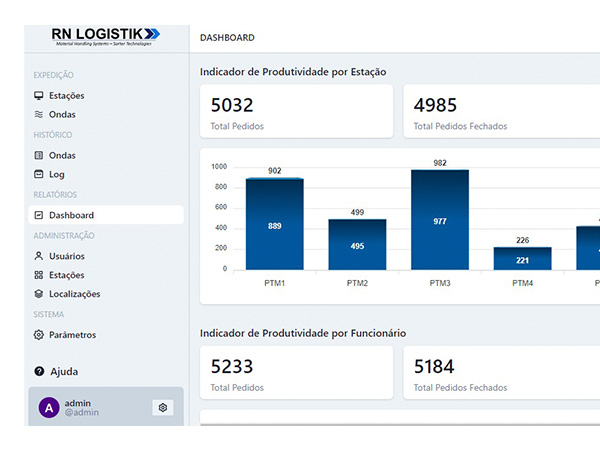Click the waves icon beside Ondas under Expedição
The width and height of the screenshot is (600, 450).
point(39,114)
